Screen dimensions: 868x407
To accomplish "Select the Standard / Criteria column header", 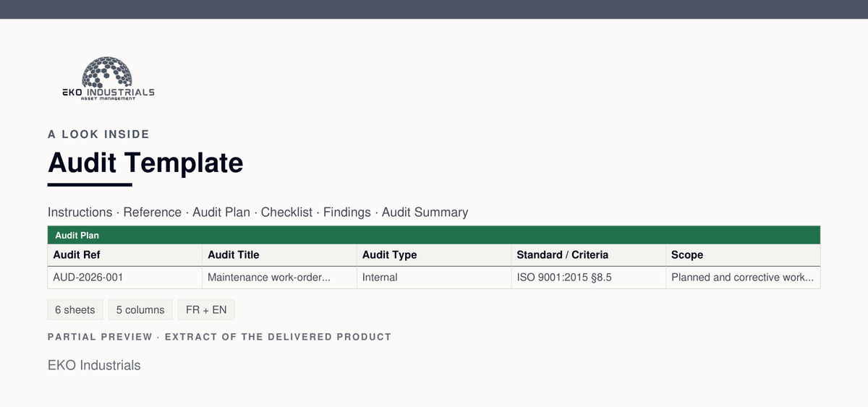I will [x=589, y=255].
